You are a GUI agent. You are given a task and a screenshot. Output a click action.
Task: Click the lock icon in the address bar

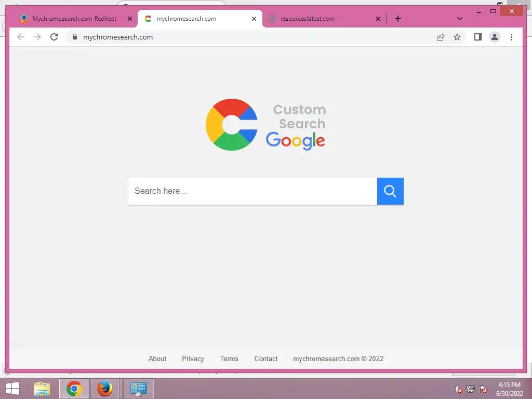point(75,37)
